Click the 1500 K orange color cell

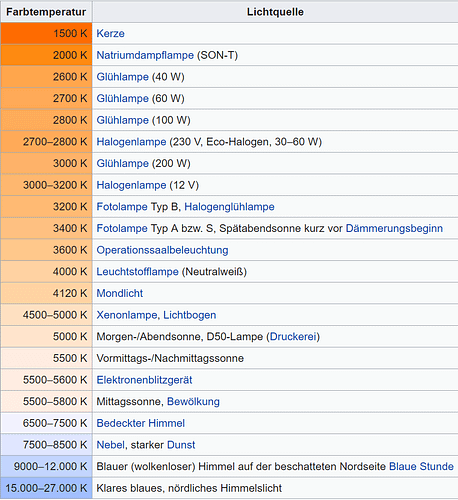[x=46, y=33]
